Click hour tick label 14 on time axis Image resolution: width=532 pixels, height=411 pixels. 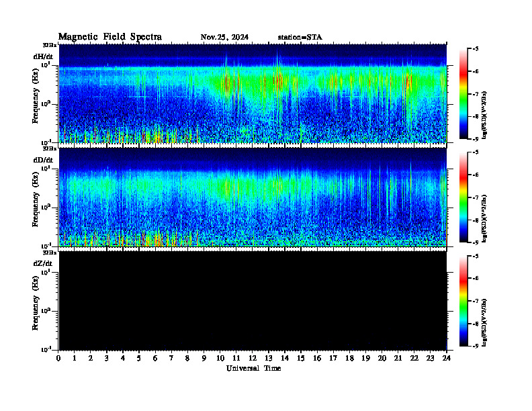pyautogui.click(x=285, y=359)
